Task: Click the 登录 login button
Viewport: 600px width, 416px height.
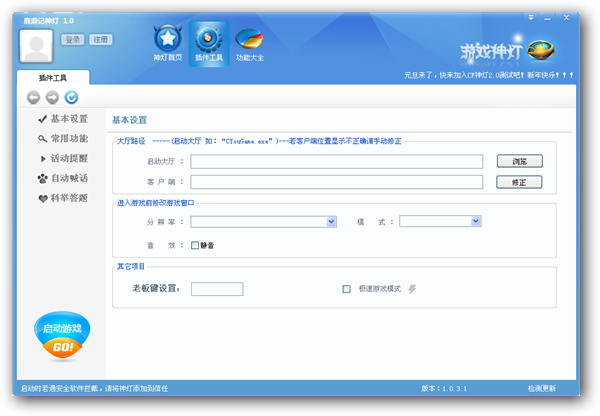Action: pos(72,39)
